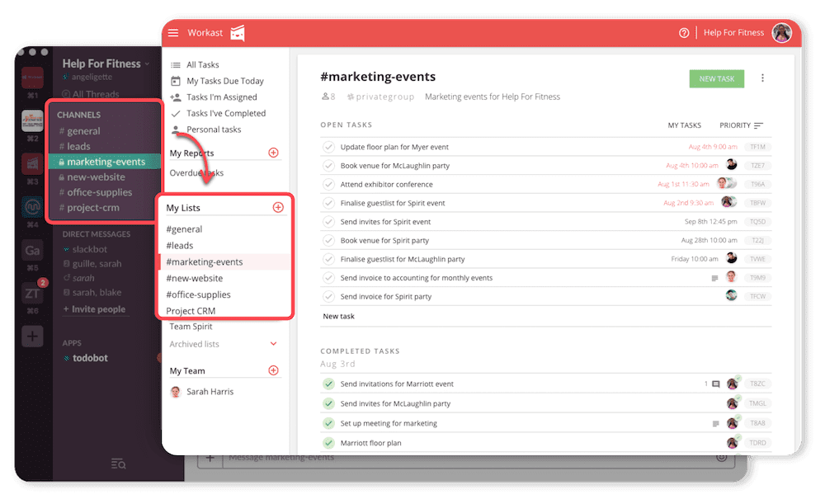Check Finalise guestlist for Spirit event

pos(328,203)
